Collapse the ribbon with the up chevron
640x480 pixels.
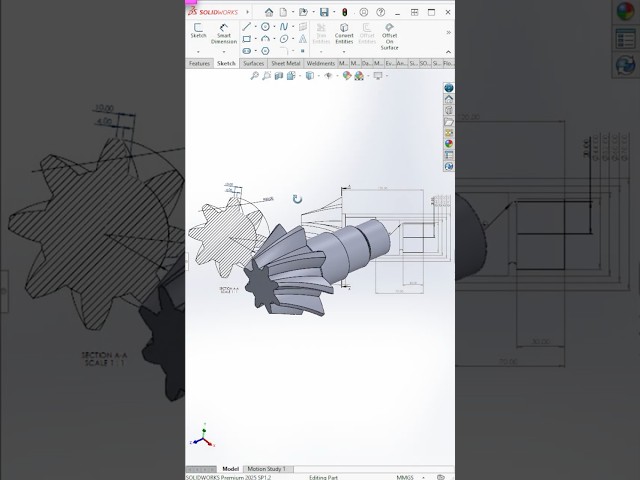pyautogui.click(x=449, y=52)
